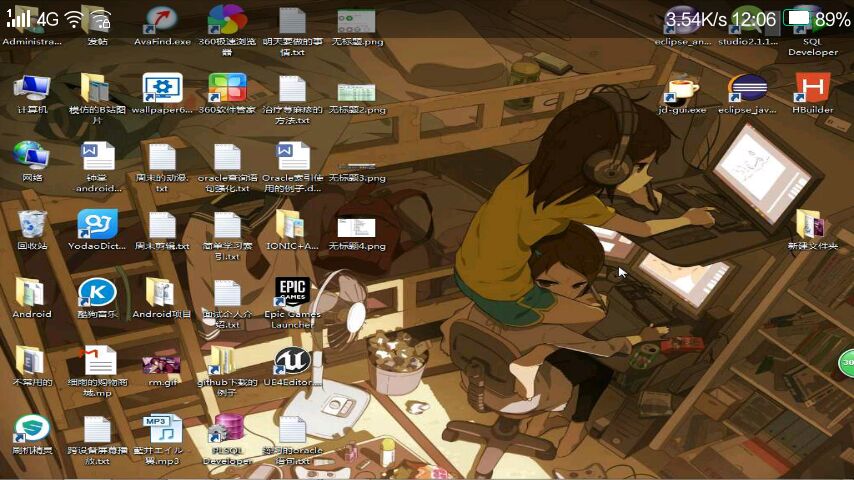Image resolution: width=854 pixels, height=480 pixels.
Task: Tap the 12:06 clock in status bar
Action: pos(754,20)
